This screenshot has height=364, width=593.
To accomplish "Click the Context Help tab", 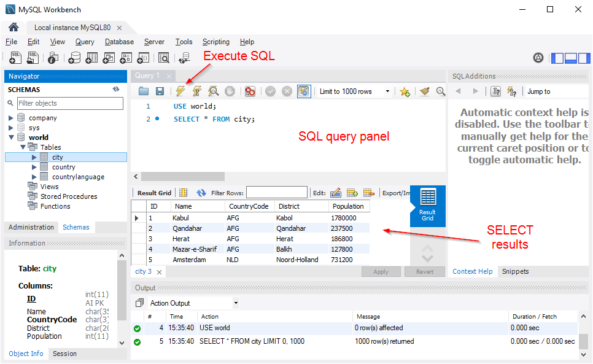I will (x=472, y=271).
